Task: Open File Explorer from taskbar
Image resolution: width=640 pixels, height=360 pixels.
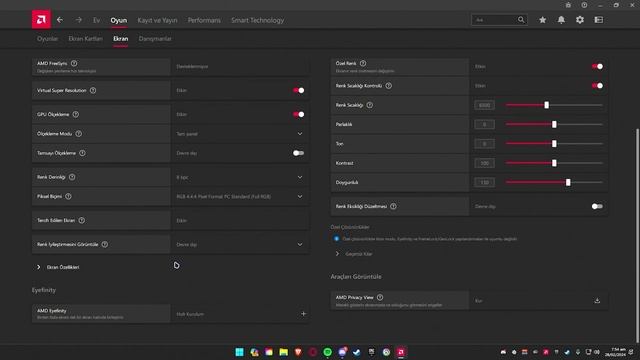Action: pyautogui.click(x=284, y=352)
